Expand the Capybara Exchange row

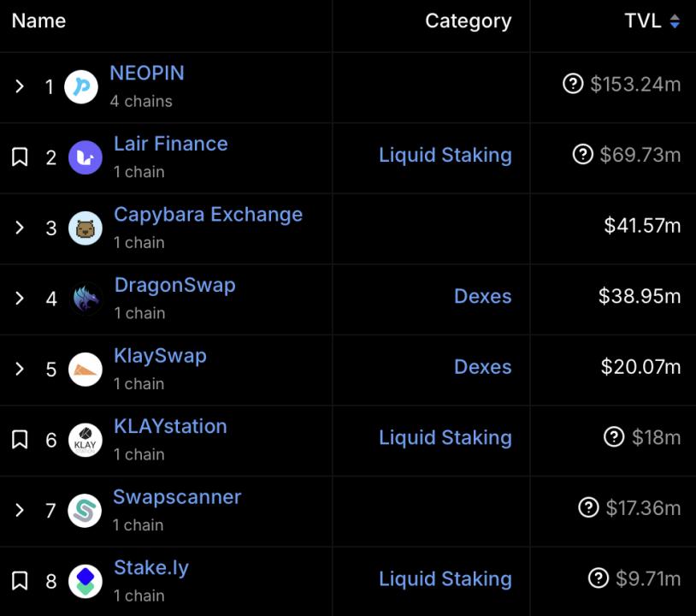tap(20, 228)
